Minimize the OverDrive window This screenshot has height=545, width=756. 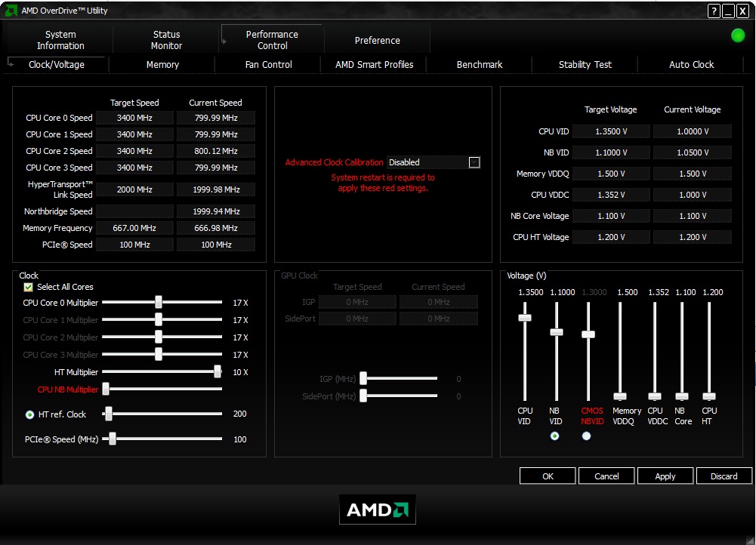[728, 11]
